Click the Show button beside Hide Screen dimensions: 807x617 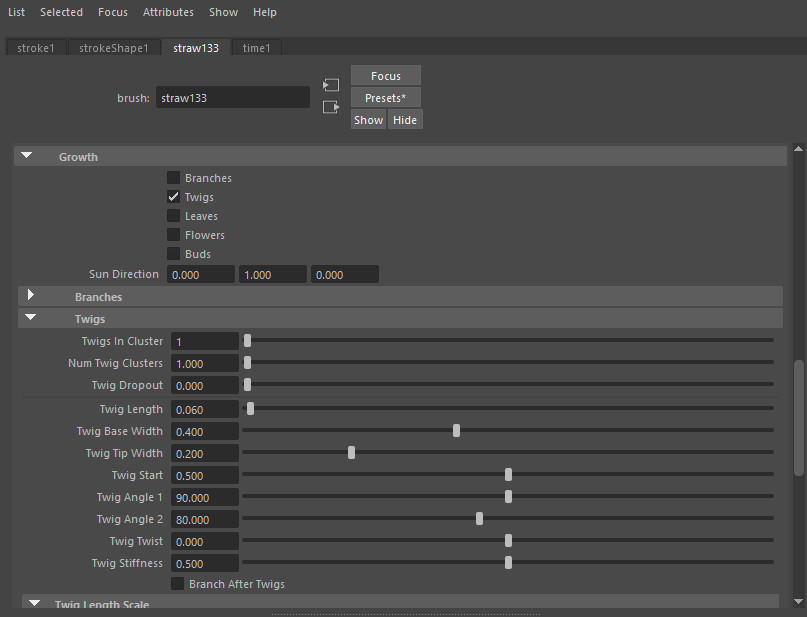[x=369, y=120]
